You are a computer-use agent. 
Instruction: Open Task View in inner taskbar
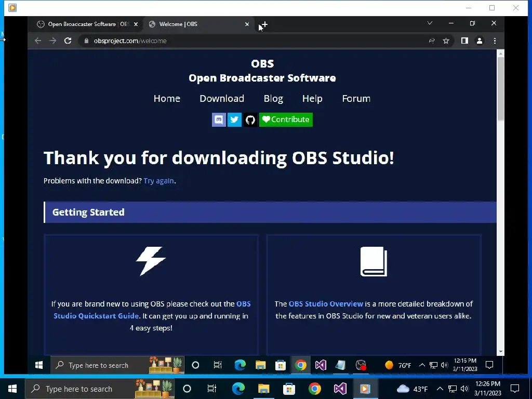pos(218,365)
